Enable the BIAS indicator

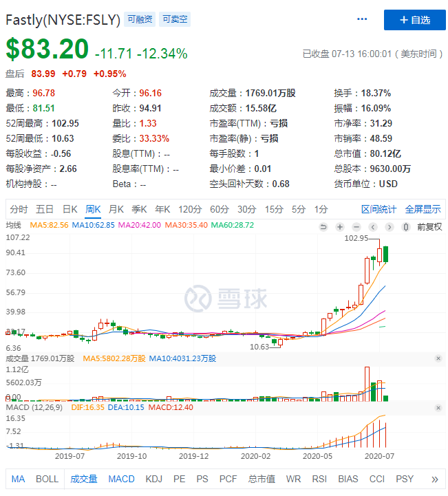tap(348, 479)
